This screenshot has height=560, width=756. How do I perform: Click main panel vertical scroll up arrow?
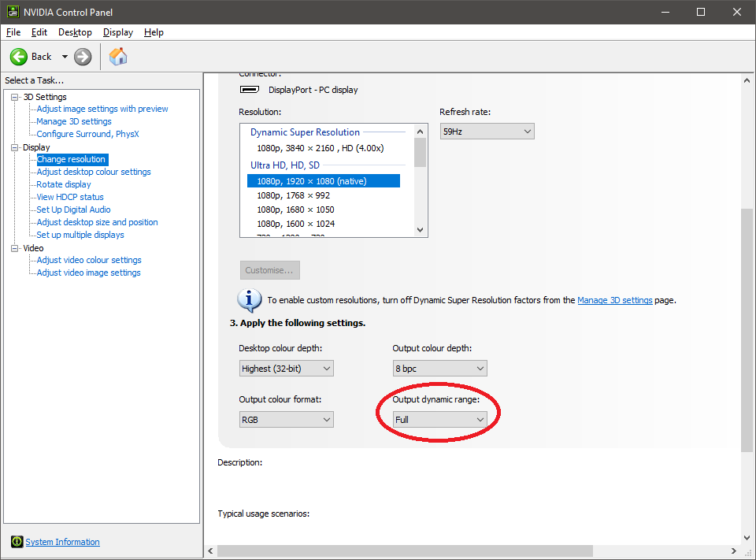pyautogui.click(x=747, y=80)
